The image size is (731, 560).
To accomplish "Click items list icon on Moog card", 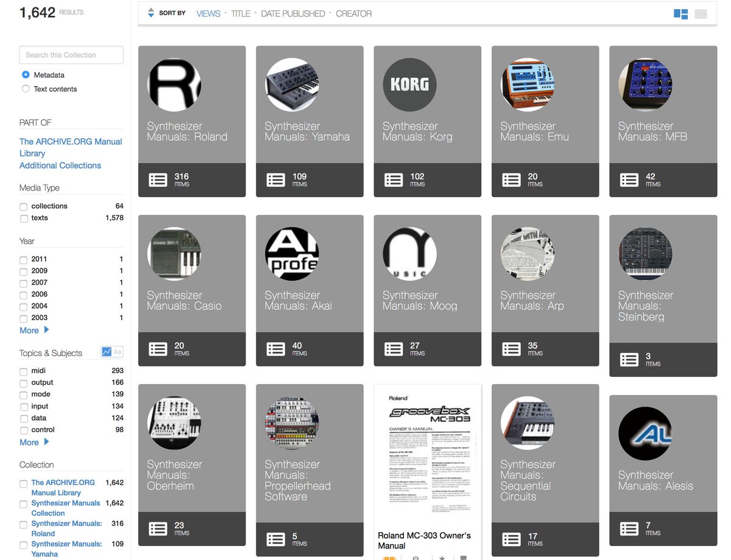I will pos(394,349).
